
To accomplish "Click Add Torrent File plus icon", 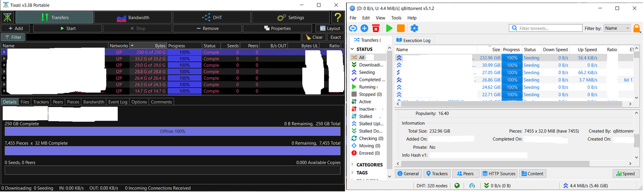I will (x=365, y=29).
